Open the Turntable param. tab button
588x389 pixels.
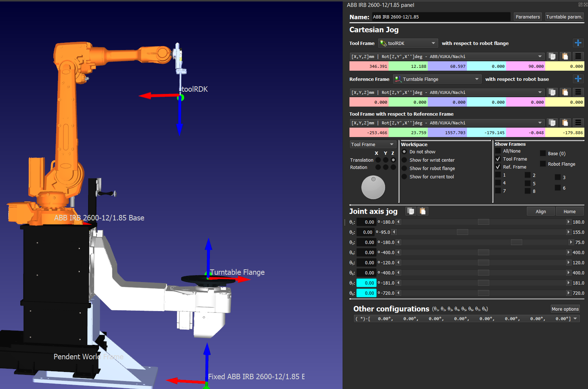(x=564, y=17)
